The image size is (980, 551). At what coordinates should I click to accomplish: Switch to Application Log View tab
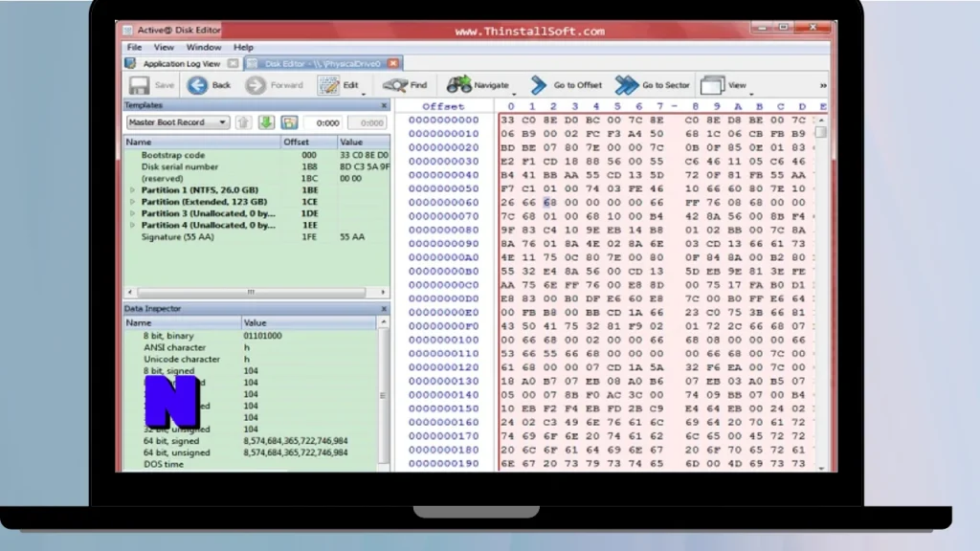(x=182, y=64)
